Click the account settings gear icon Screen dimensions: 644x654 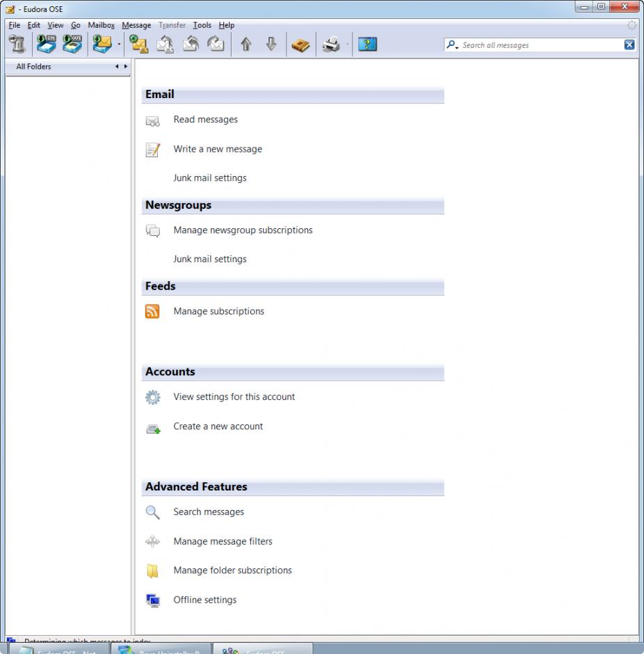(x=152, y=397)
